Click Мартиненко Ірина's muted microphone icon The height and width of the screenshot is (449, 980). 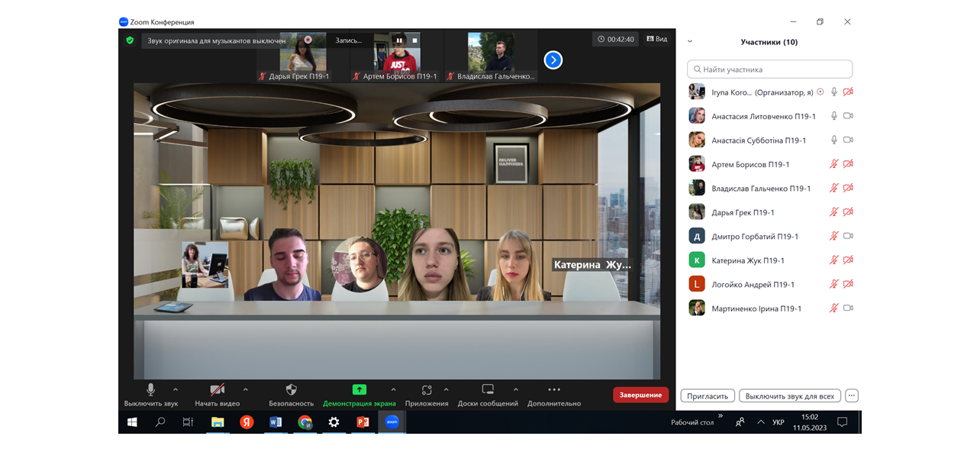point(834,308)
